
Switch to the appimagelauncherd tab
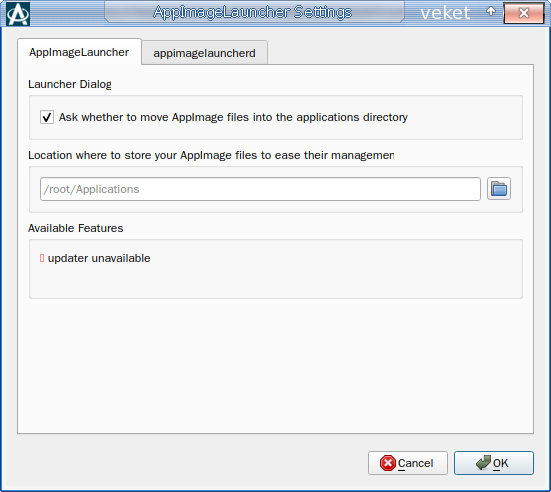(205, 53)
